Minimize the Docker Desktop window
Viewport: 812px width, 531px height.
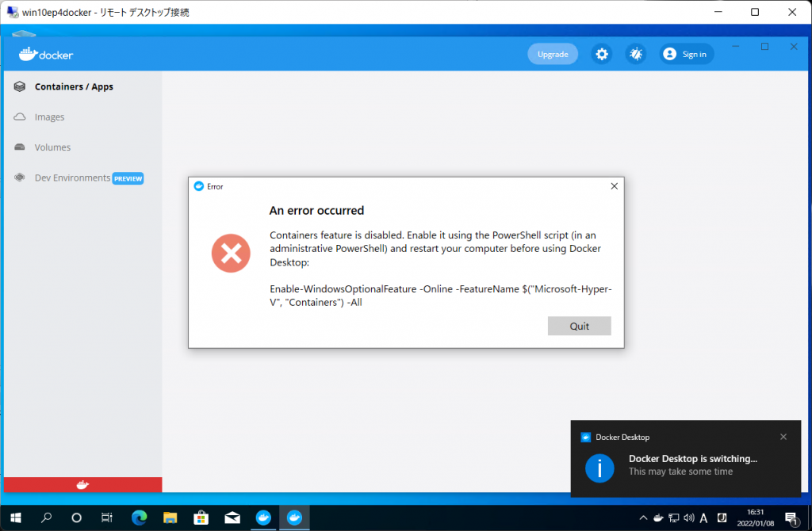735,47
